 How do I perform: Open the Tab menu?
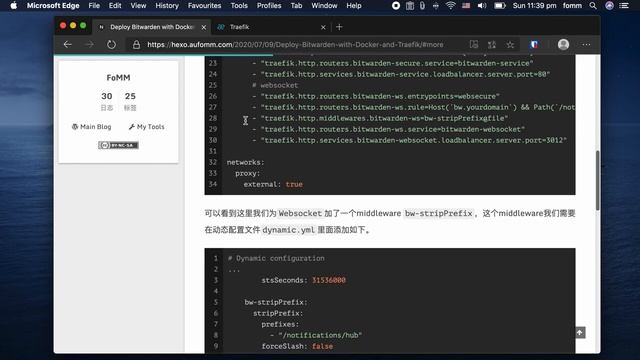click(296, 6)
